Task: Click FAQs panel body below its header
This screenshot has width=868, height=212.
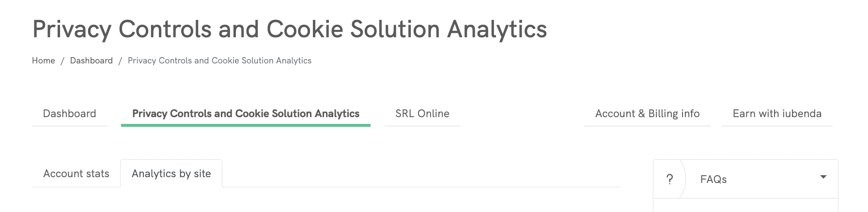Action: [x=745, y=205]
